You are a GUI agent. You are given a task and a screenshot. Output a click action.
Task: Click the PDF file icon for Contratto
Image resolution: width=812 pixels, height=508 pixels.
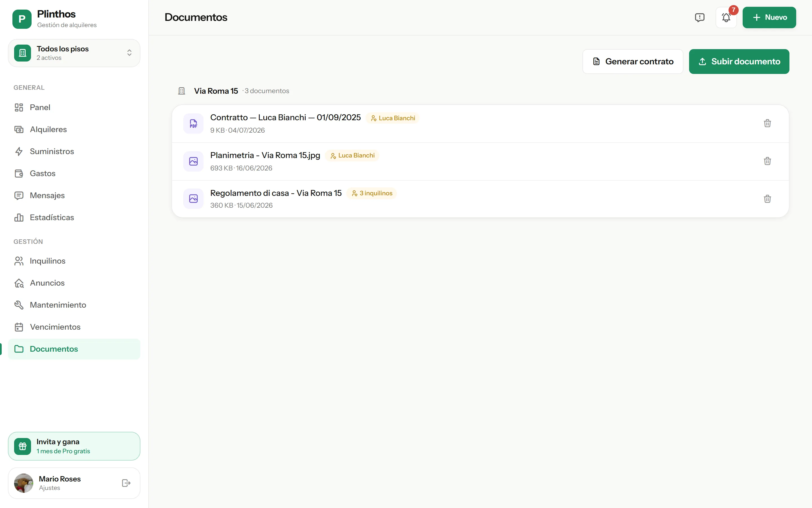point(193,124)
